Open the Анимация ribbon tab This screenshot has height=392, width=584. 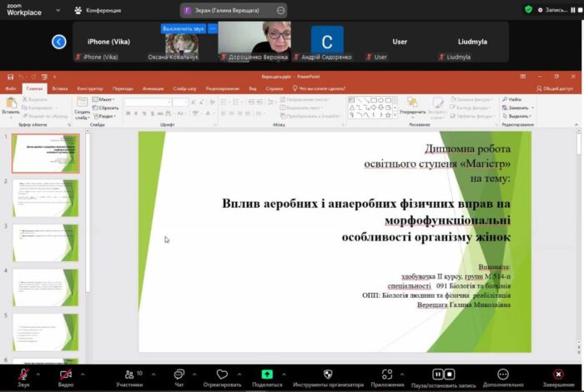pos(153,88)
